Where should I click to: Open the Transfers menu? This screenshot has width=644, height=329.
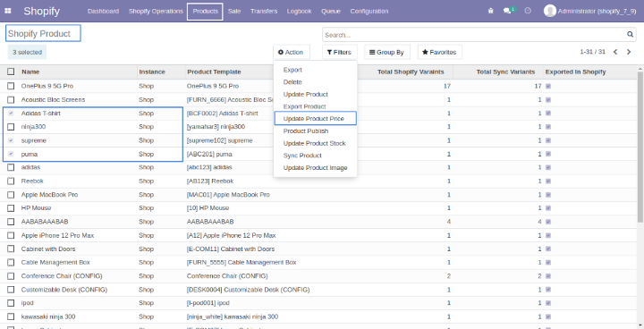[264, 11]
